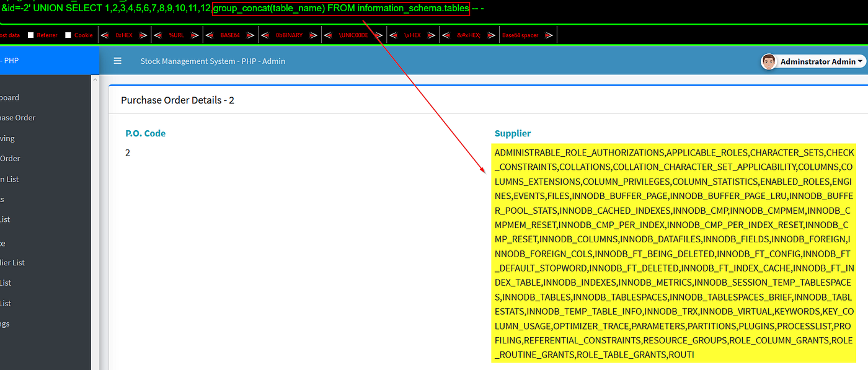Click the P.O. Code label
Viewport: 868px width, 370px height.
[146, 133]
